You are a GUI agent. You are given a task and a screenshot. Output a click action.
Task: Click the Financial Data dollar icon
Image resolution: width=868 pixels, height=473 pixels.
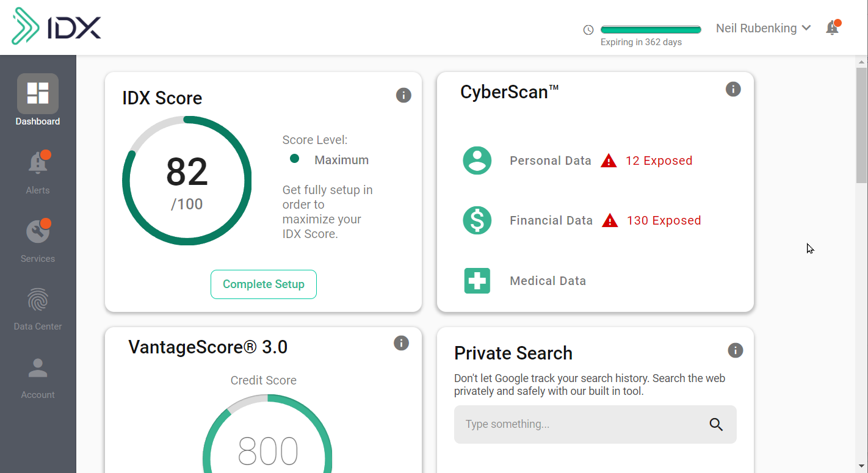477,220
